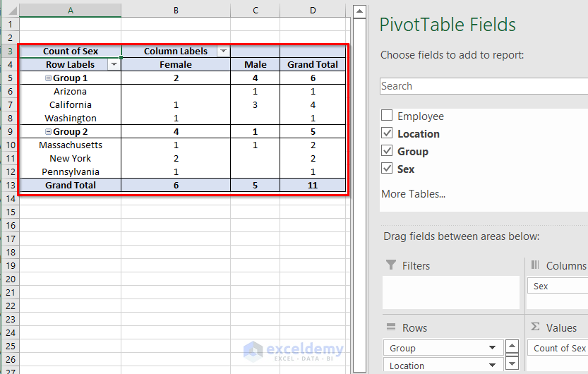Screen dimensions: 588x374
Task: Click the Filters drop area box
Action: pos(451,293)
